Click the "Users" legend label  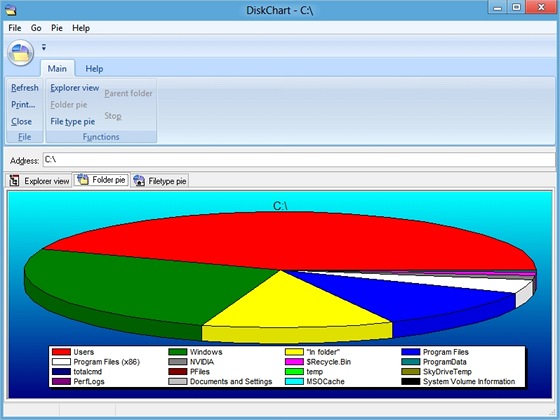click(84, 352)
